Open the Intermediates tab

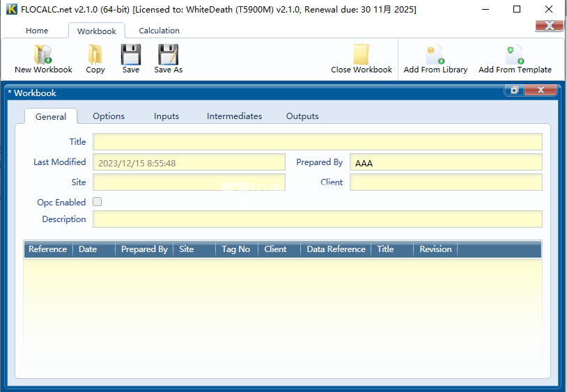[x=234, y=116]
